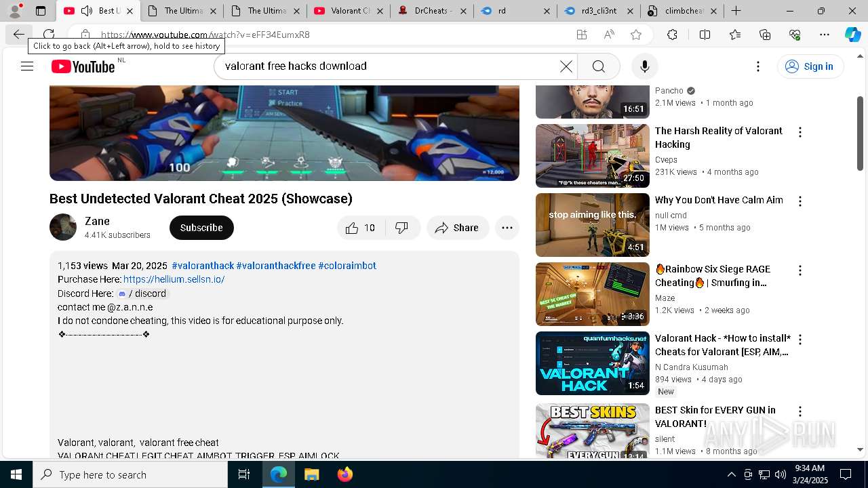The image size is (868, 488).
Task: Open the volume control in system tray
Action: coord(780,474)
